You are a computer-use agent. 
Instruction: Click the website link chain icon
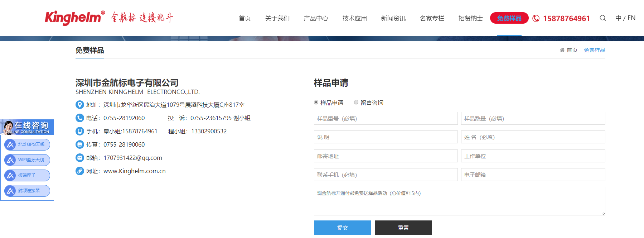[79, 171]
